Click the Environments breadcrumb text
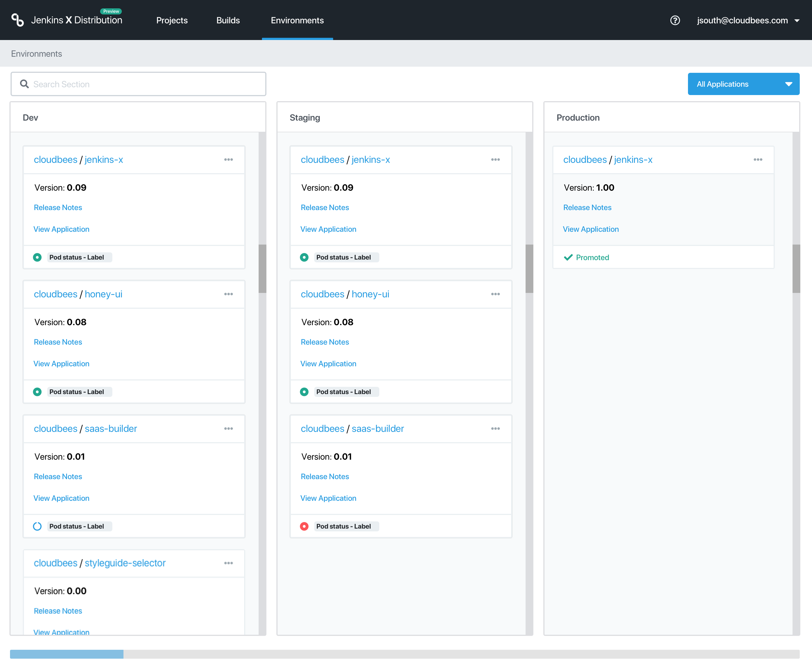The height and width of the screenshot is (667, 812). 36,54
